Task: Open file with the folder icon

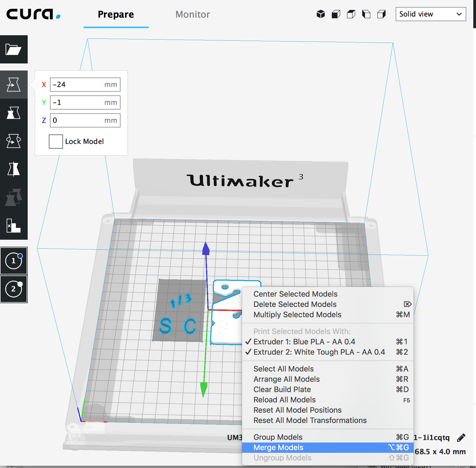Action: point(14,49)
